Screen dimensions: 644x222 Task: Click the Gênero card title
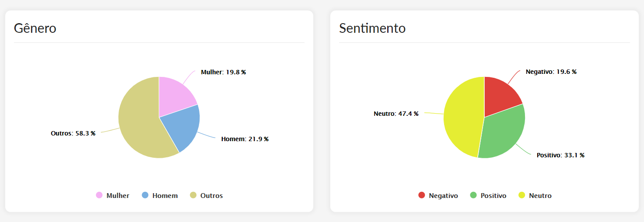[35, 28]
